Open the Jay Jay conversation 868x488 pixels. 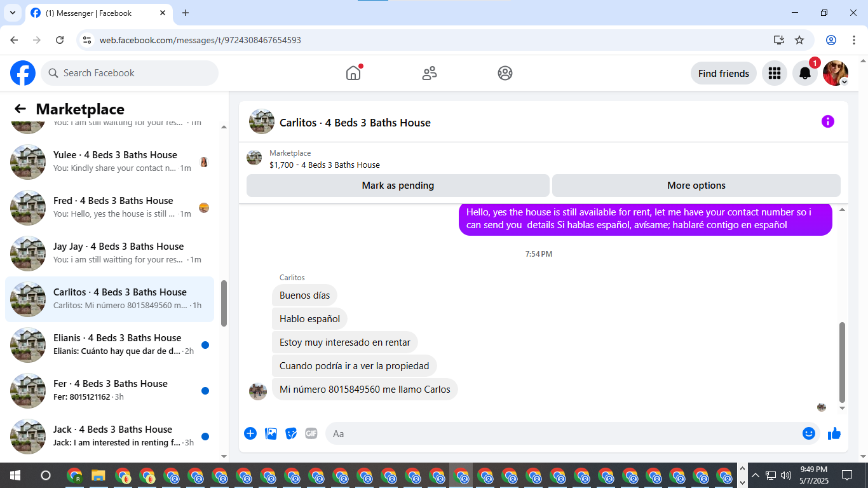click(109, 254)
